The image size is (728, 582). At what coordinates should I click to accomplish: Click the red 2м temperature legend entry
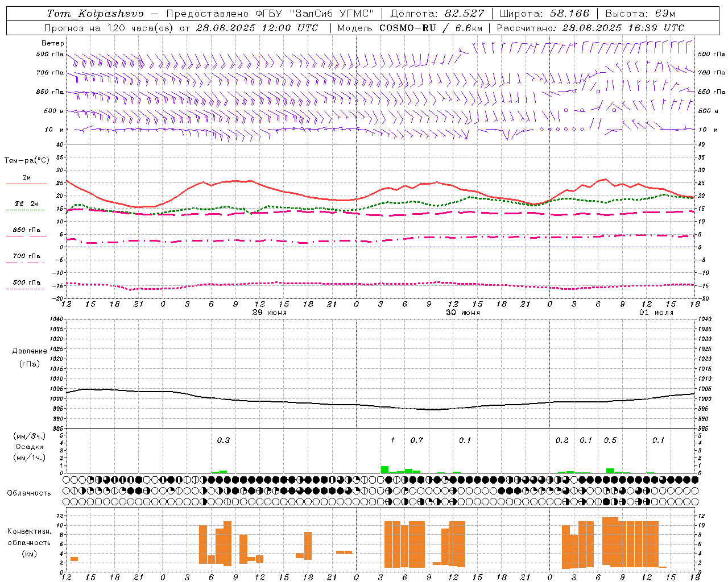click(26, 180)
